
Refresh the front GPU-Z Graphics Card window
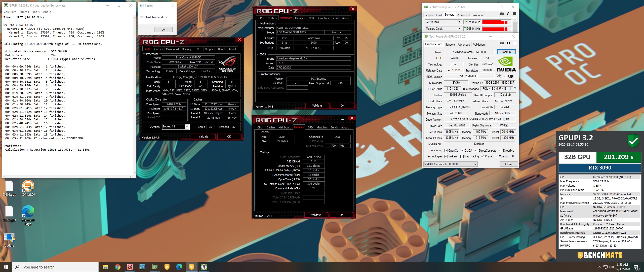[508, 43]
